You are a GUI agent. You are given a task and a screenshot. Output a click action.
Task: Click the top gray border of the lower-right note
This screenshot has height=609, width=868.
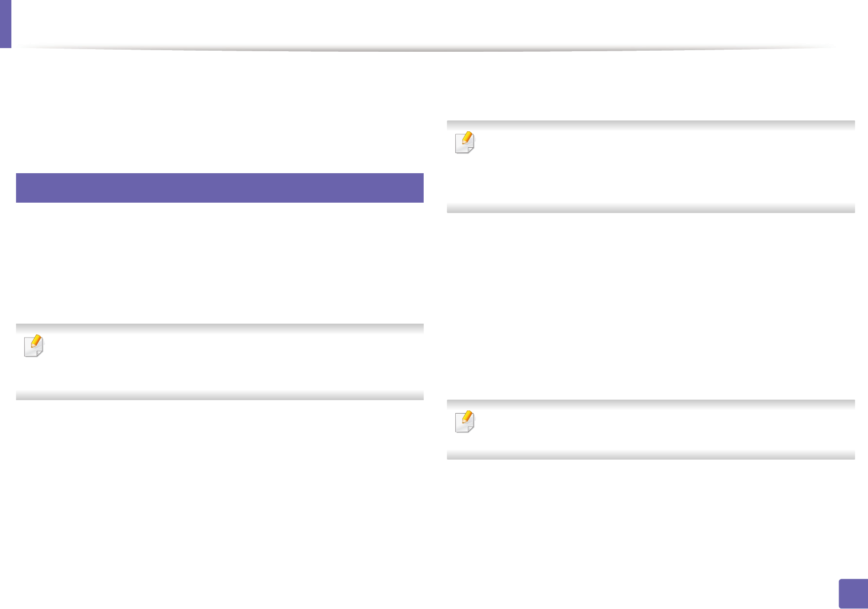(x=650, y=403)
